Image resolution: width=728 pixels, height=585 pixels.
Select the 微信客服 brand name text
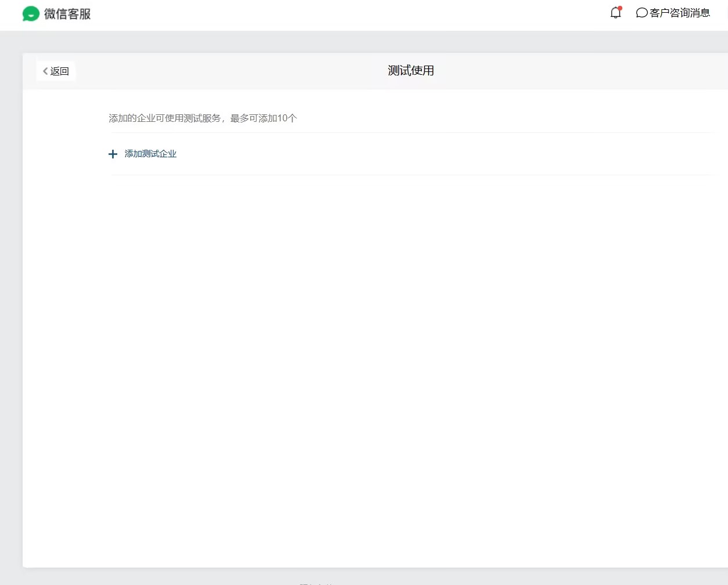67,14
